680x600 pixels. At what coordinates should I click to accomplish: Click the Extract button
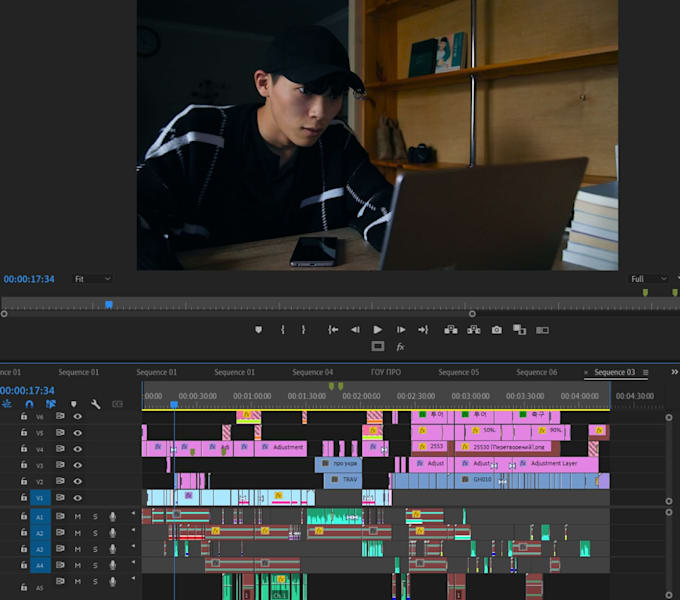tap(474, 330)
